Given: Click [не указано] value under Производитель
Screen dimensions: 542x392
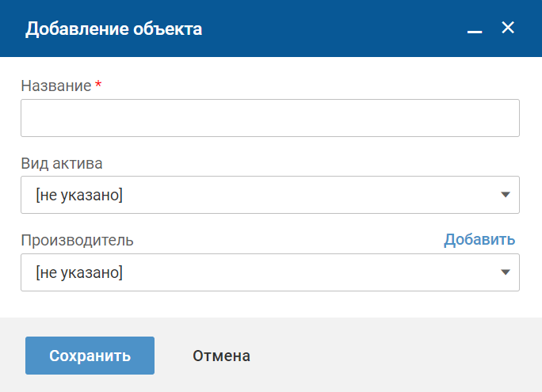Looking at the screenshot, I should [x=79, y=272].
